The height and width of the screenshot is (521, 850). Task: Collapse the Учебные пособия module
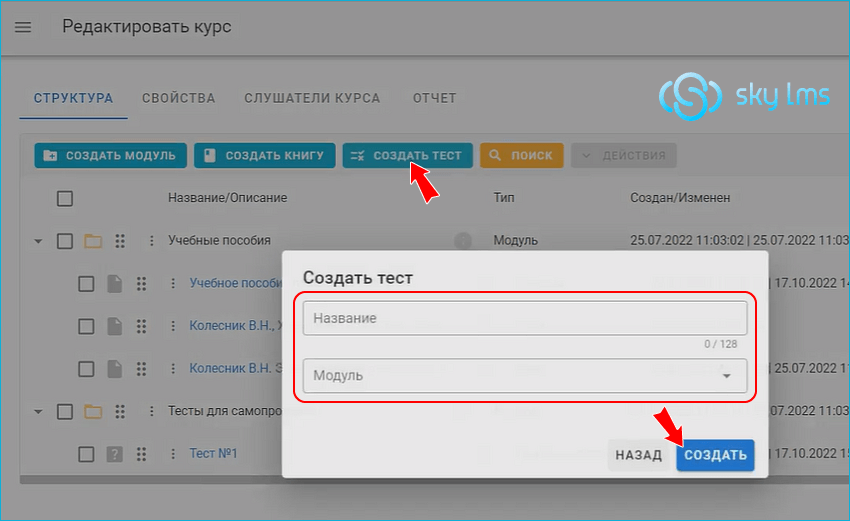coord(38,241)
